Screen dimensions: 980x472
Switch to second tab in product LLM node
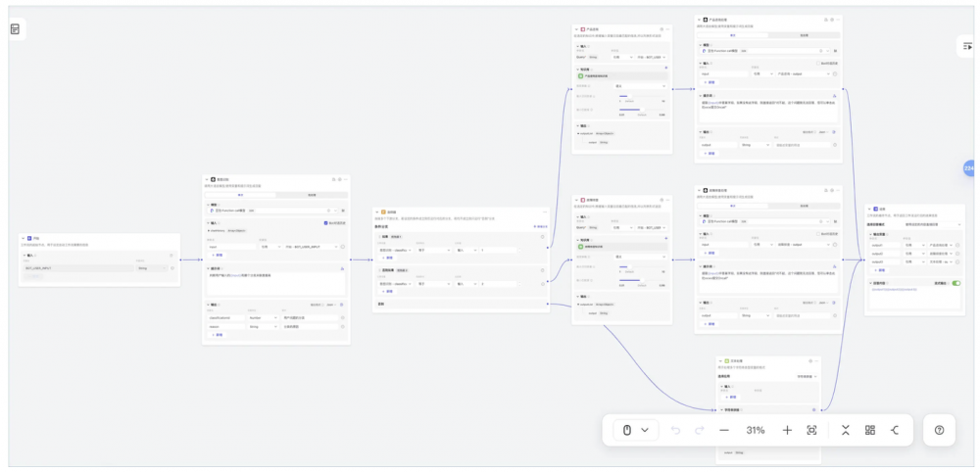[804, 35]
